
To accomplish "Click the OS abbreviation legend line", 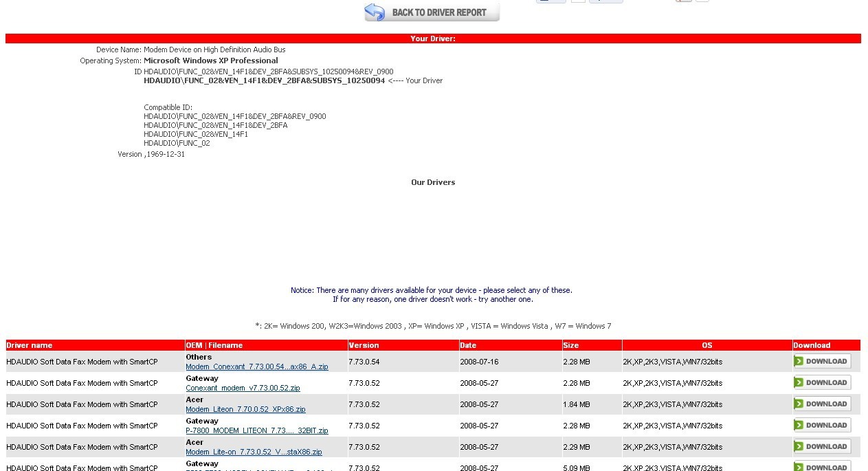I will click(433, 326).
